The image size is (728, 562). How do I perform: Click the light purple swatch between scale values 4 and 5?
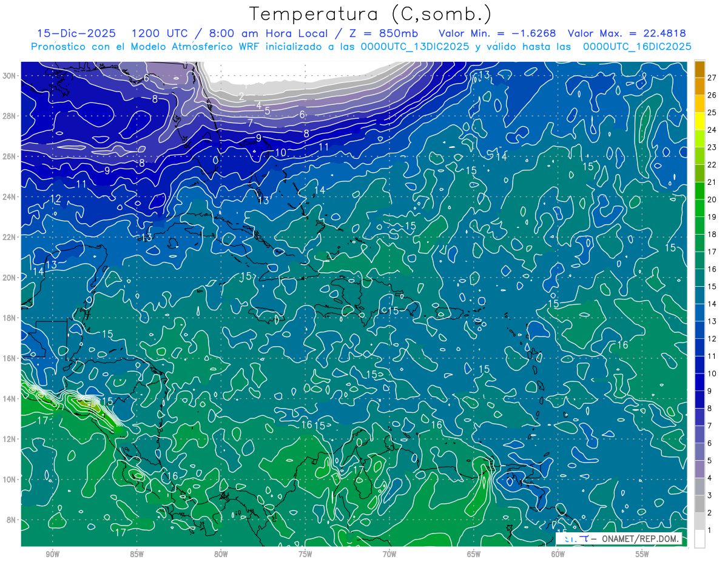click(699, 469)
